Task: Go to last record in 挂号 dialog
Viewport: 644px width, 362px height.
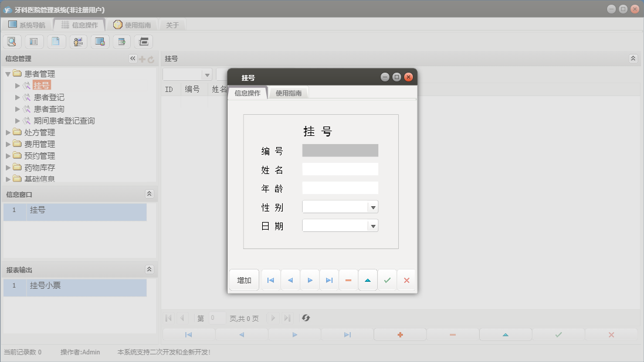Action: 329,281
